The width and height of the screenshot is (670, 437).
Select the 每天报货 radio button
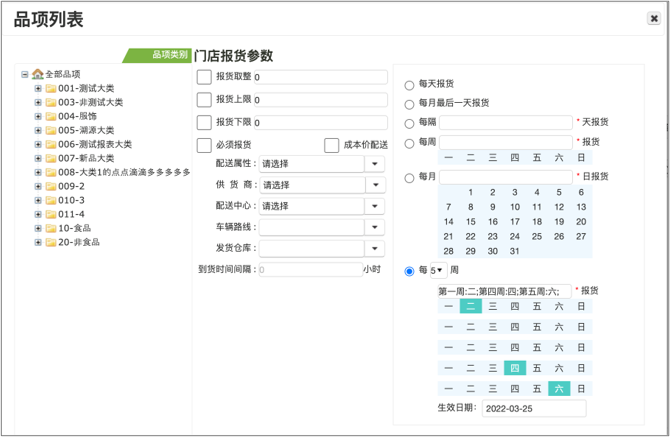click(409, 85)
